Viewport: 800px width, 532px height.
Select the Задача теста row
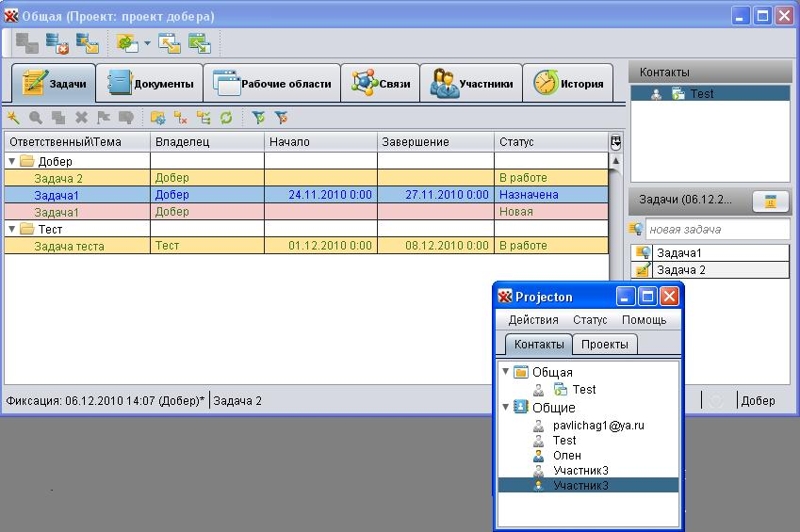pyautogui.click(x=306, y=246)
